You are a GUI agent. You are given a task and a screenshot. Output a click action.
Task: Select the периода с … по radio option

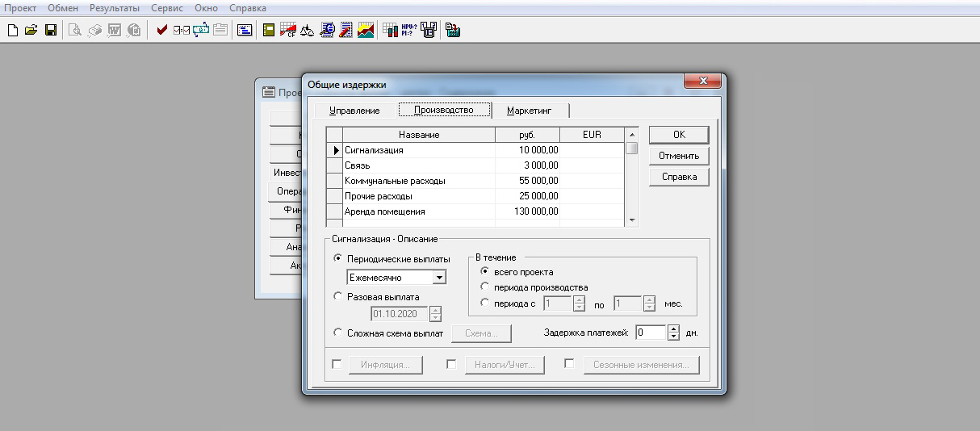click(484, 303)
